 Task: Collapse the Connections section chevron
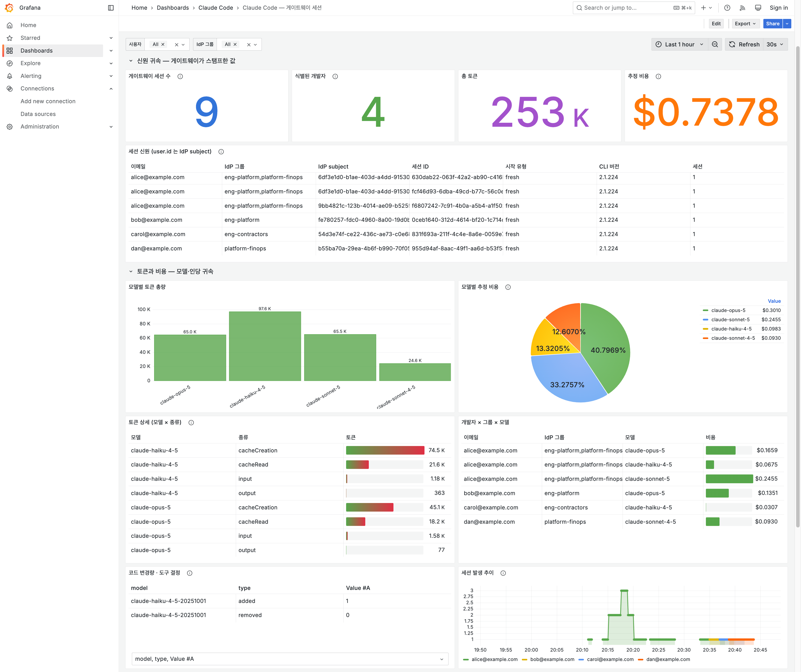(x=111, y=89)
